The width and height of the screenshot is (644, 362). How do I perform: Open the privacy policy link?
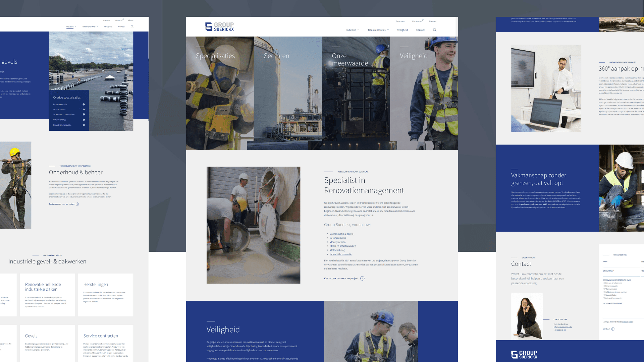(628, 322)
